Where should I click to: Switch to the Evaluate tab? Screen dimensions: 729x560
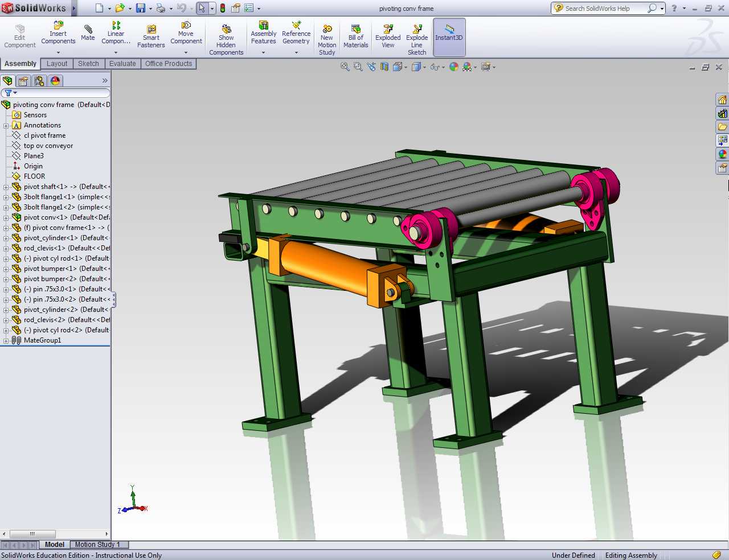tap(122, 64)
